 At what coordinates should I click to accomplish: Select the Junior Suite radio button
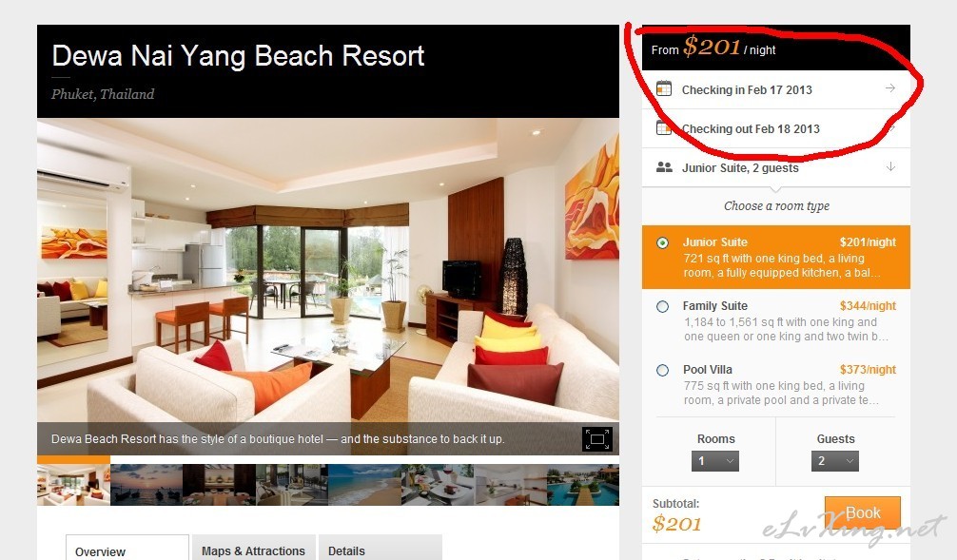[662, 242]
